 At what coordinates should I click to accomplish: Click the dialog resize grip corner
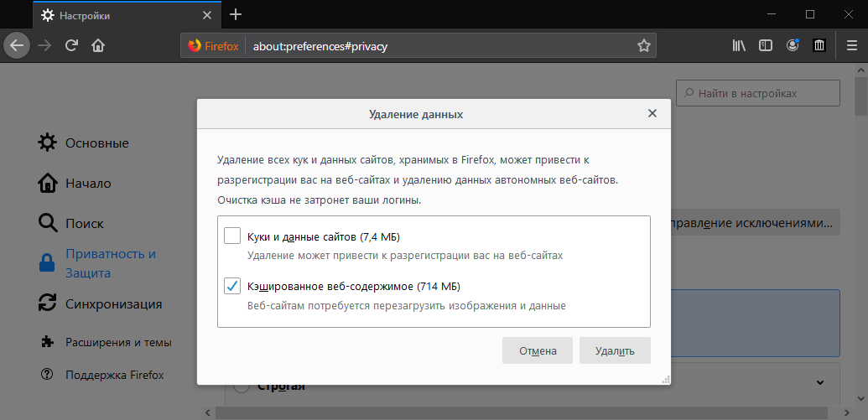click(665, 379)
